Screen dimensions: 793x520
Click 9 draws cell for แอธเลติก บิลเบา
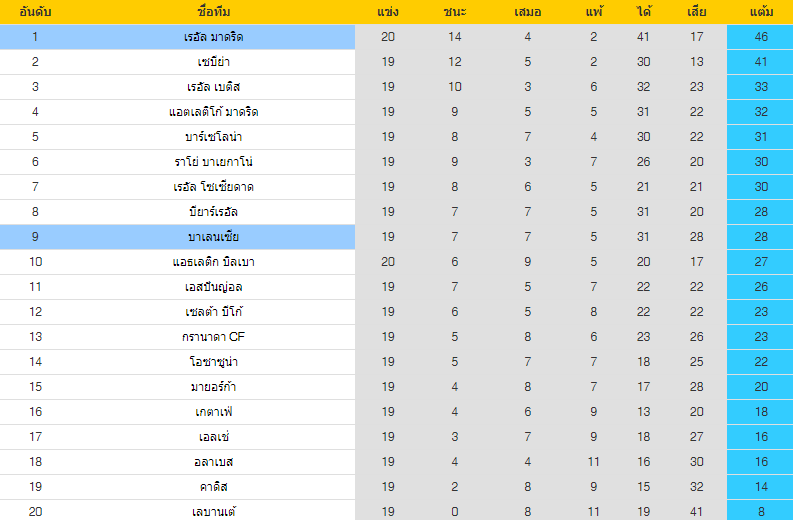pos(527,262)
